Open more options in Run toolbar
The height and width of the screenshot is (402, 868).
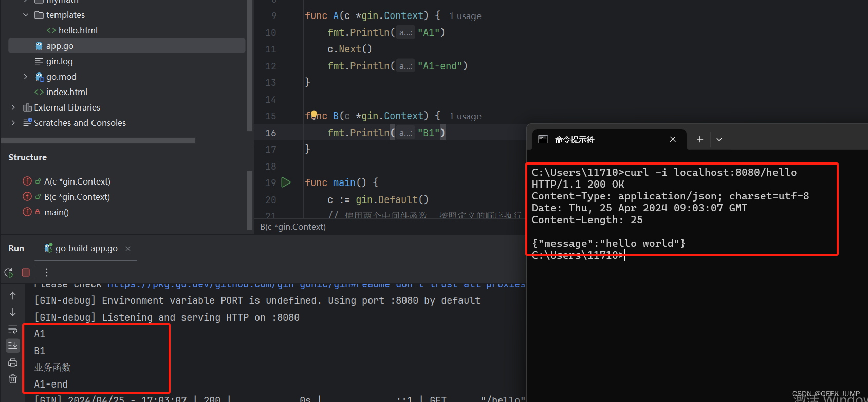coord(47,272)
